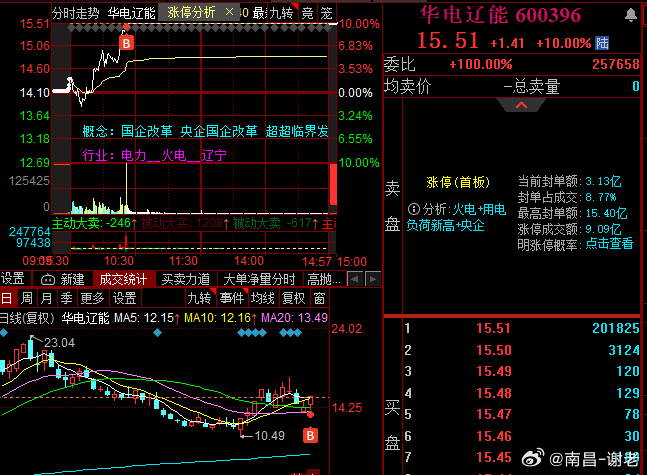
Task: Toggle the 事件 overlay button
Action: (x=232, y=298)
